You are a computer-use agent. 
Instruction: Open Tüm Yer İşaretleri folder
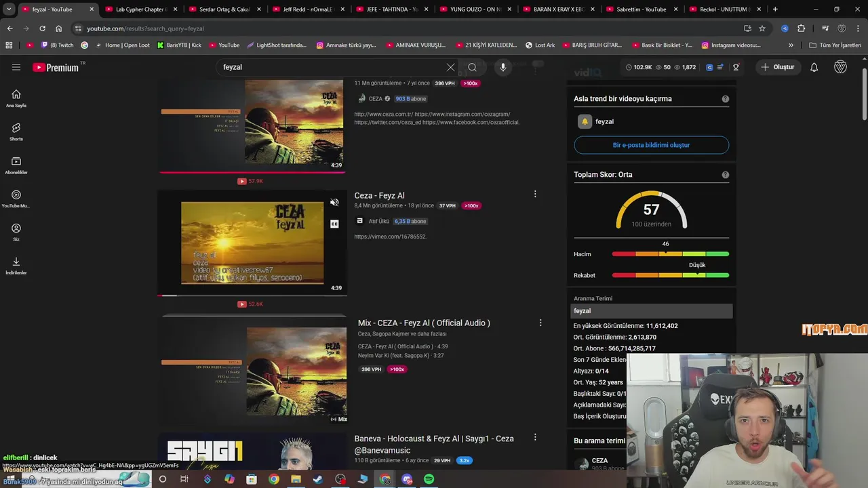[x=835, y=45]
